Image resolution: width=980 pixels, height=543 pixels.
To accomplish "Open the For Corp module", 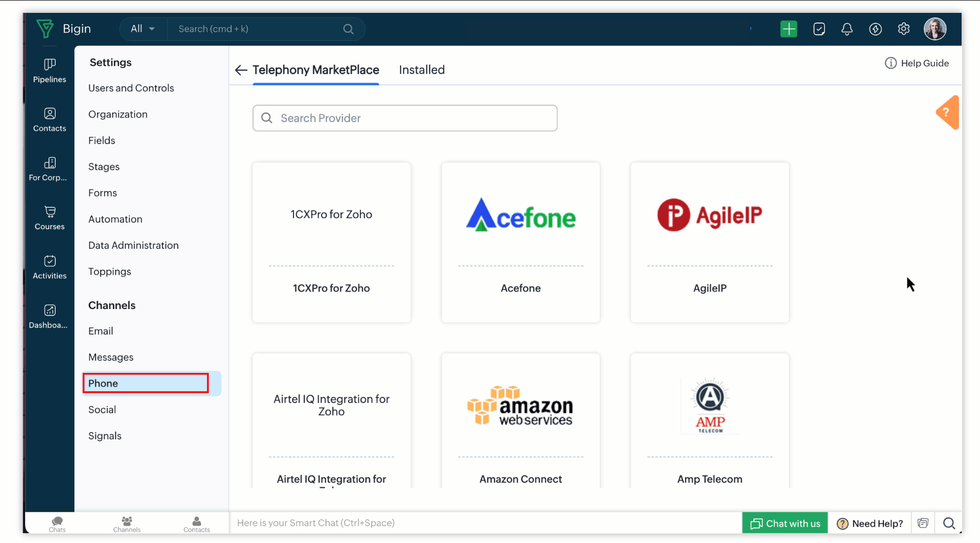I will (x=50, y=169).
